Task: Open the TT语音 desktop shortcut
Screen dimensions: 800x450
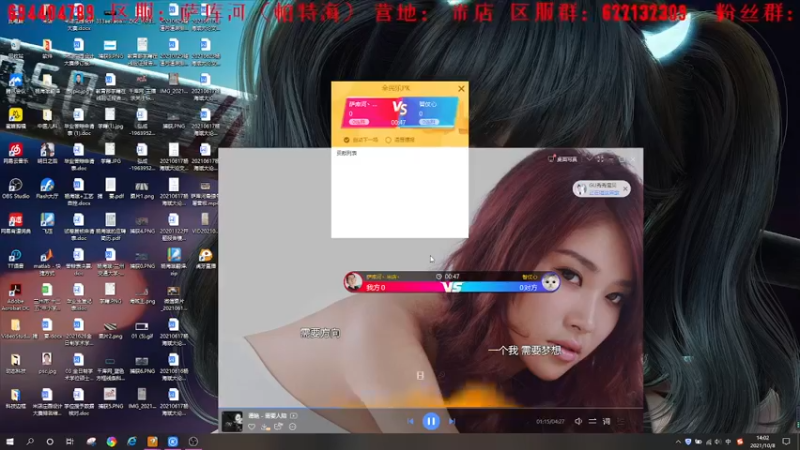Action: click(x=15, y=259)
